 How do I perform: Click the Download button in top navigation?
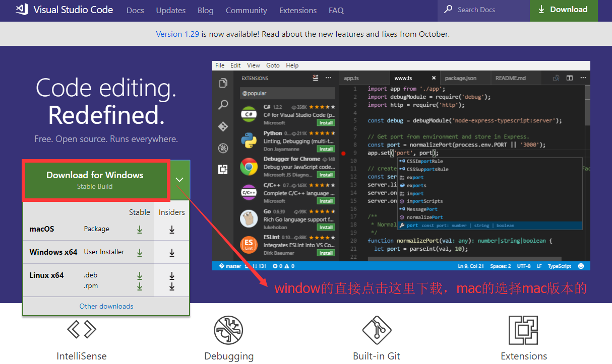point(564,10)
